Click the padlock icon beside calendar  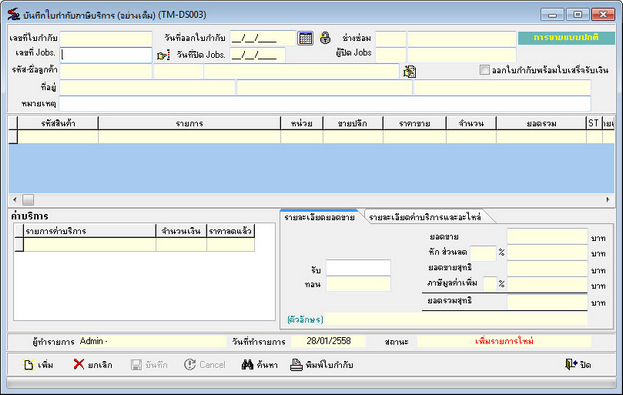pos(325,38)
